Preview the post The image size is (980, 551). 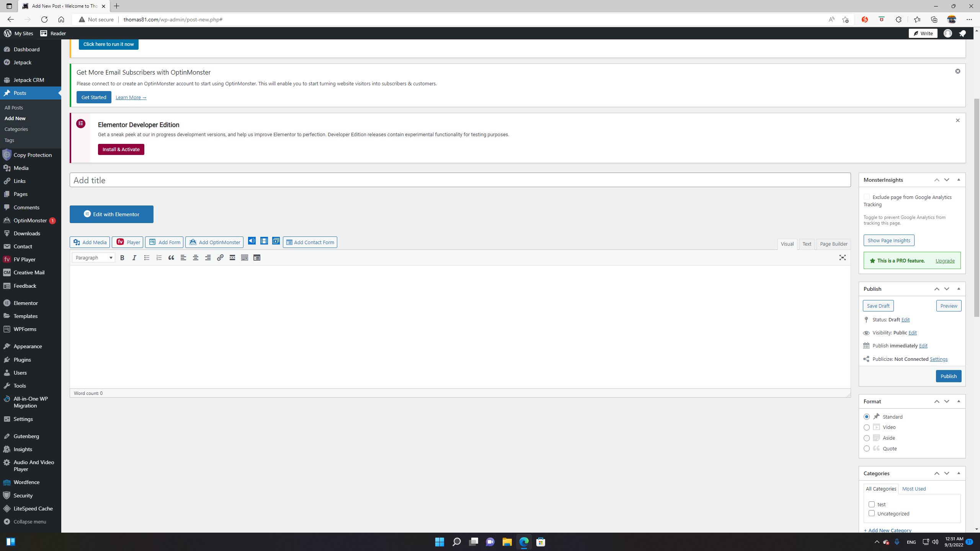[x=949, y=306]
